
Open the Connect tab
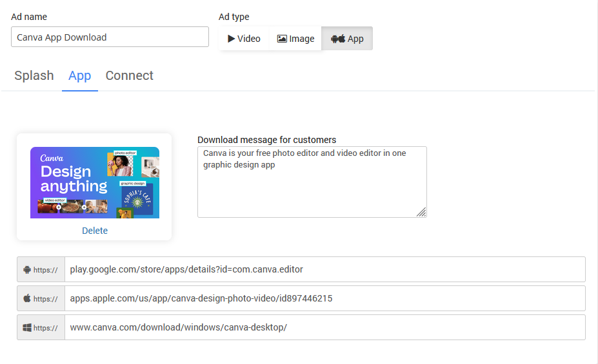(129, 75)
